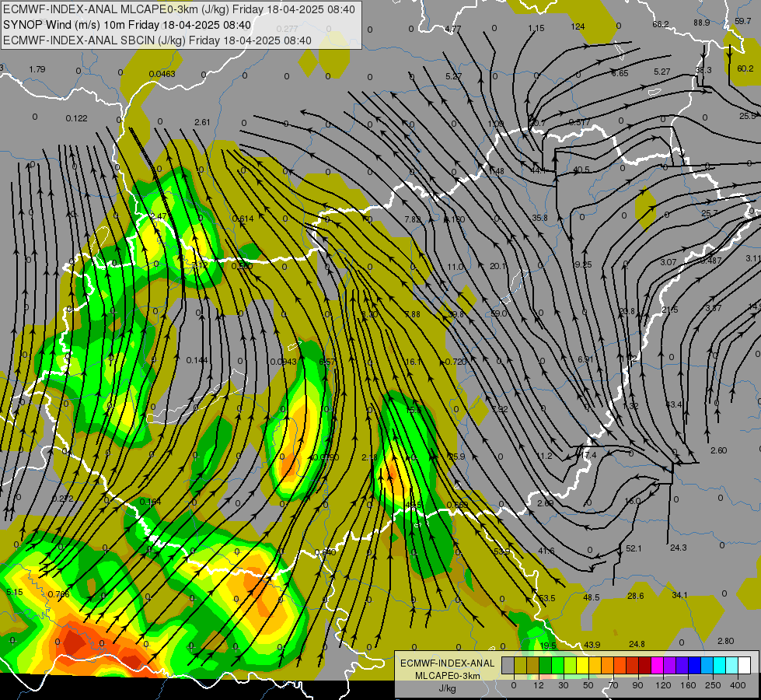This screenshot has height=700, width=761.
Task: Click the 250 tick label on the color scale
Action: 713,685
